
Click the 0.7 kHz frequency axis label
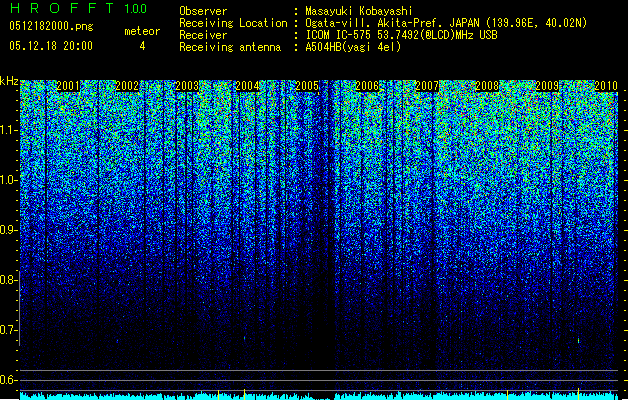click(9, 330)
